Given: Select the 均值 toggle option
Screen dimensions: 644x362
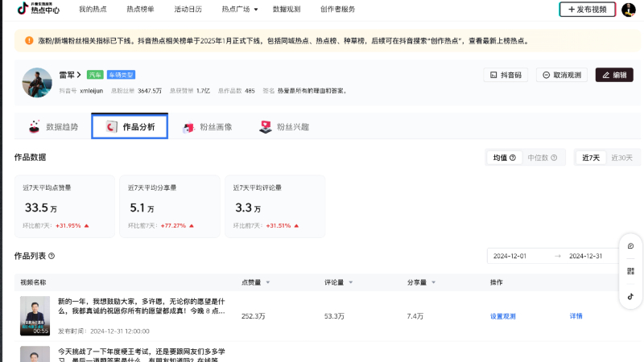Looking at the screenshot, I should [x=504, y=158].
